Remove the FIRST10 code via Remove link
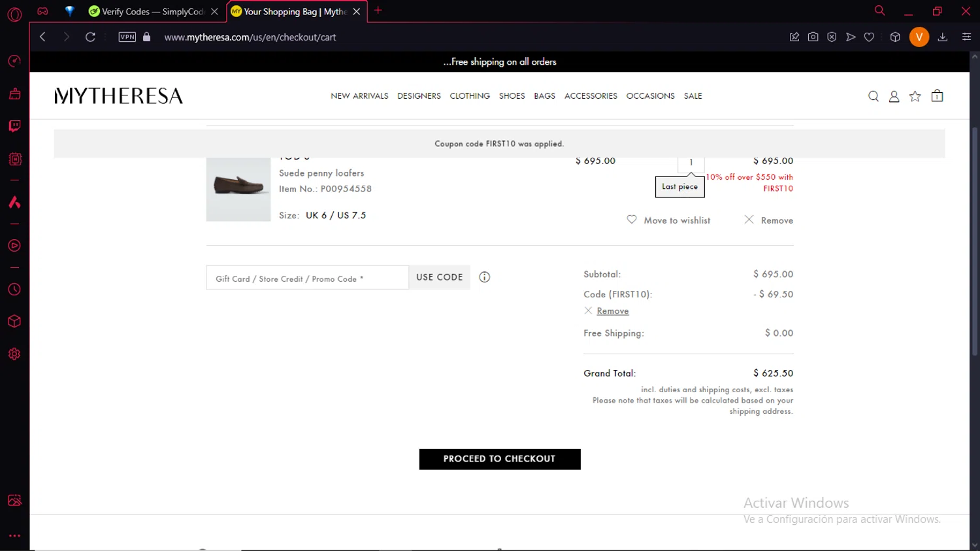 click(612, 311)
